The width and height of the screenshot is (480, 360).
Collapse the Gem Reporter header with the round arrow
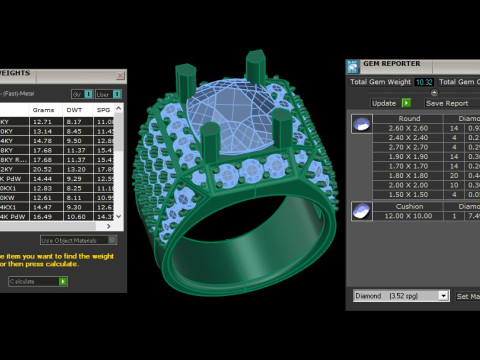pyautogui.click(x=434, y=93)
